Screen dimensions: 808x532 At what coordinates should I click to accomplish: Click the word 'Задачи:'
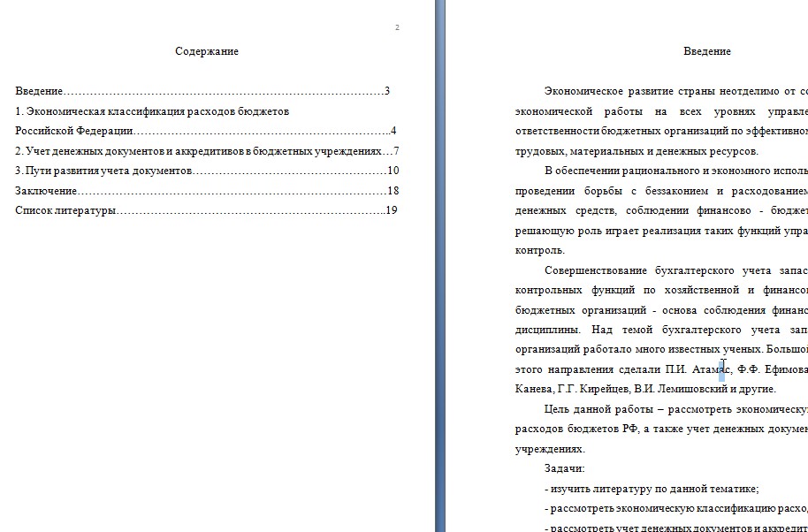coord(564,468)
